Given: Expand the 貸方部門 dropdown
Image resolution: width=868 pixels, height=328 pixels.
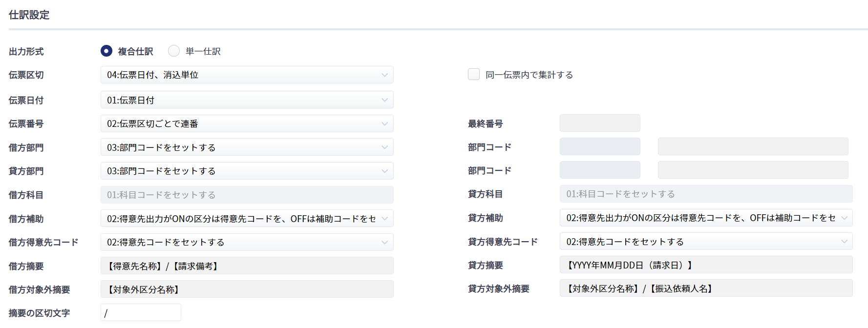Looking at the screenshot, I should click(247, 171).
